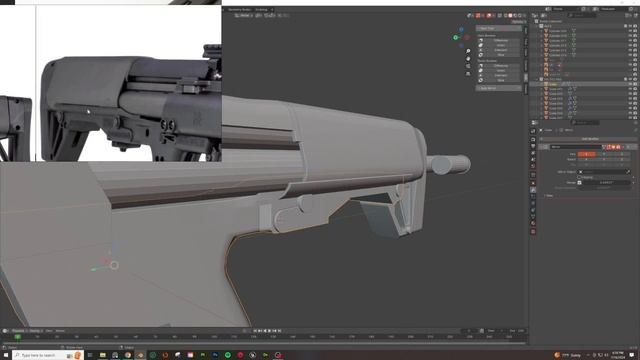
Task: Select rendered viewport shading icon
Action: 520,16
